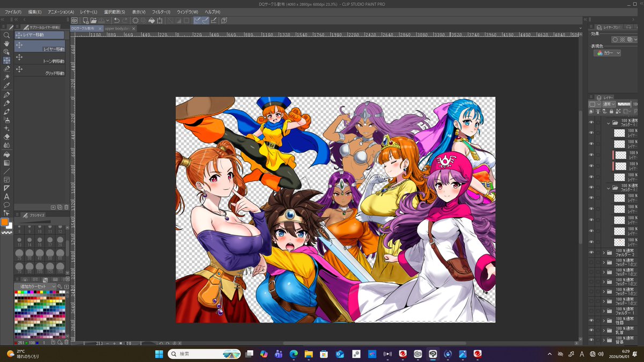Switch to the upper body document tab
Viewport: 644px width, 362px height.
pos(116,28)
